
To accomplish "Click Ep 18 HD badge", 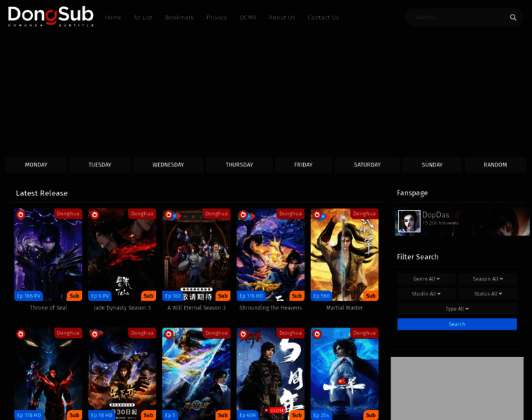I will 101,415.
